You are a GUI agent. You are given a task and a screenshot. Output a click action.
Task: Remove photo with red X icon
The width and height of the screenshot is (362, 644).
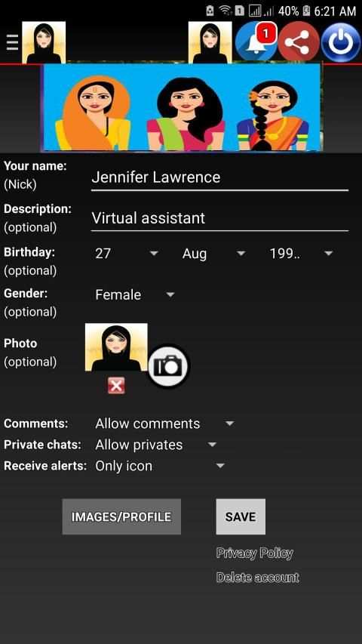pos(116,386)
